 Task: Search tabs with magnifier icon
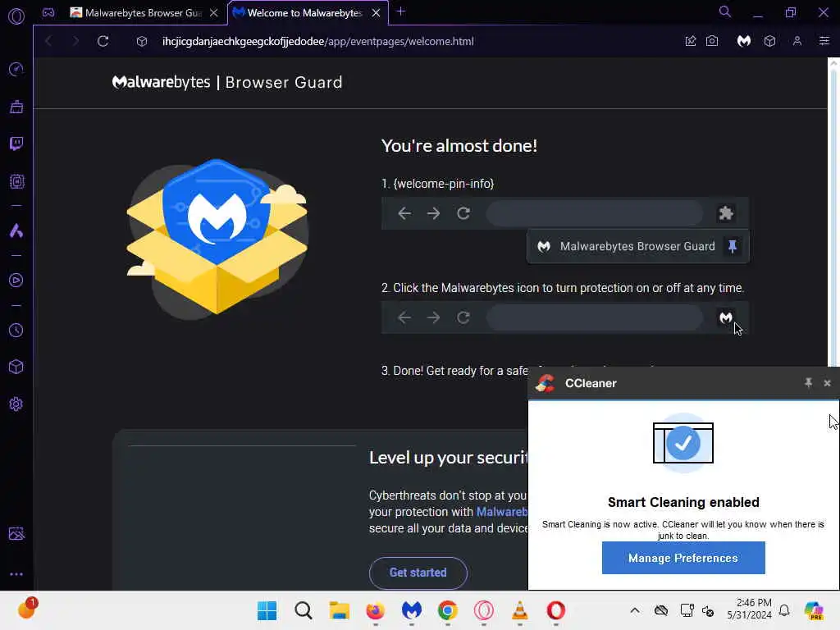pyautogui.click(x=725, y=11)
